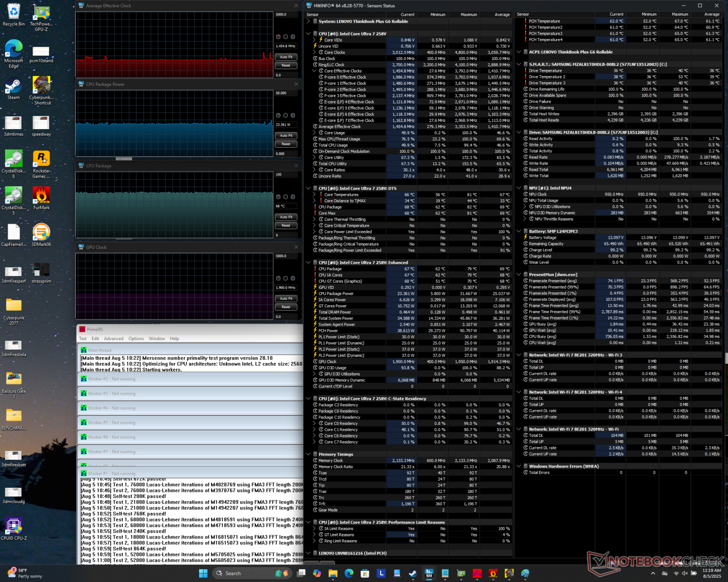Open File Explorer from the taskbar
The height and width of the screenshot is (582, 728).
(x=333, y=573)
